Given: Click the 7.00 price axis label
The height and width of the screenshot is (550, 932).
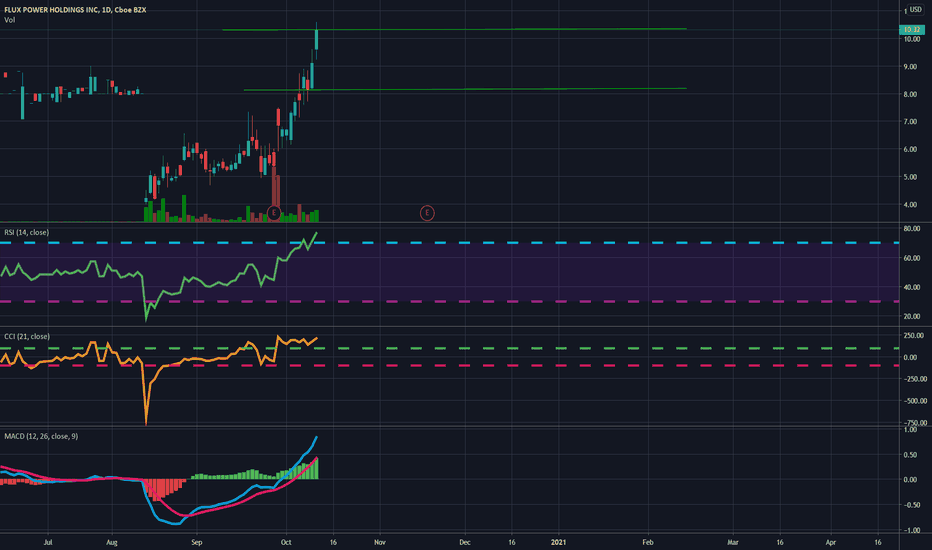Looking at the screenshot, I should [x=911, y=122].
